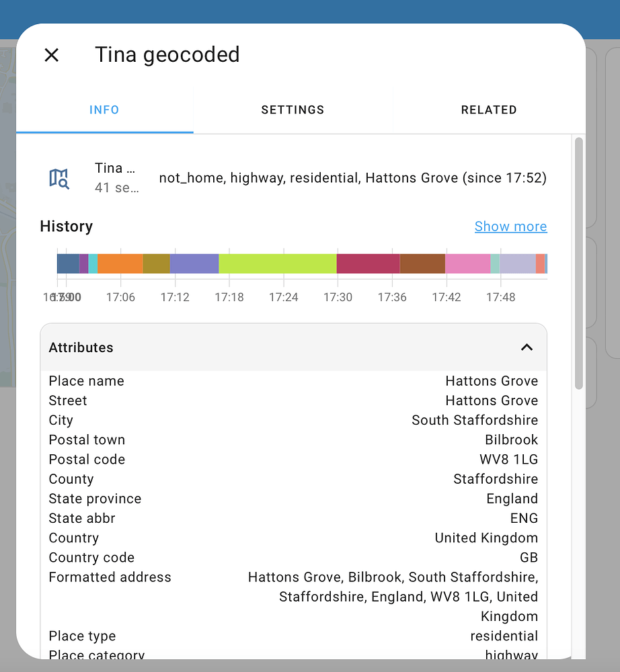Collapse the Attributes section chevron
Screen dimensions: 620x672
(527, 347)
